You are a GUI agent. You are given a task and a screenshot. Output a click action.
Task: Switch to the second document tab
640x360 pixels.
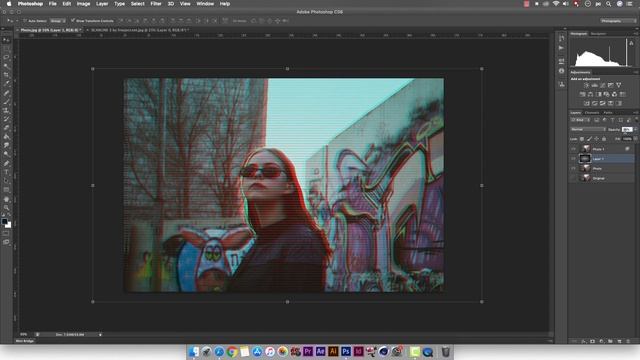tap(140, 30)
